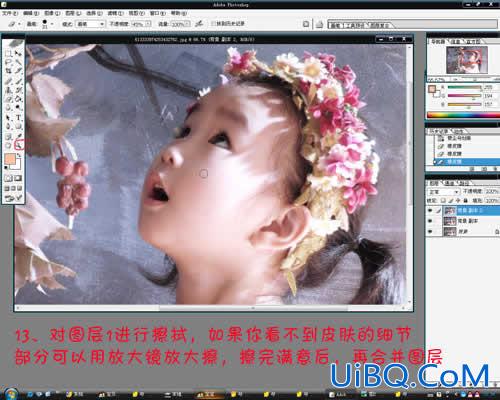The width and height of the screenshot is (500, 400).
Task: Click the switch colors arrow icon
Action: click(x=19, y=155)
